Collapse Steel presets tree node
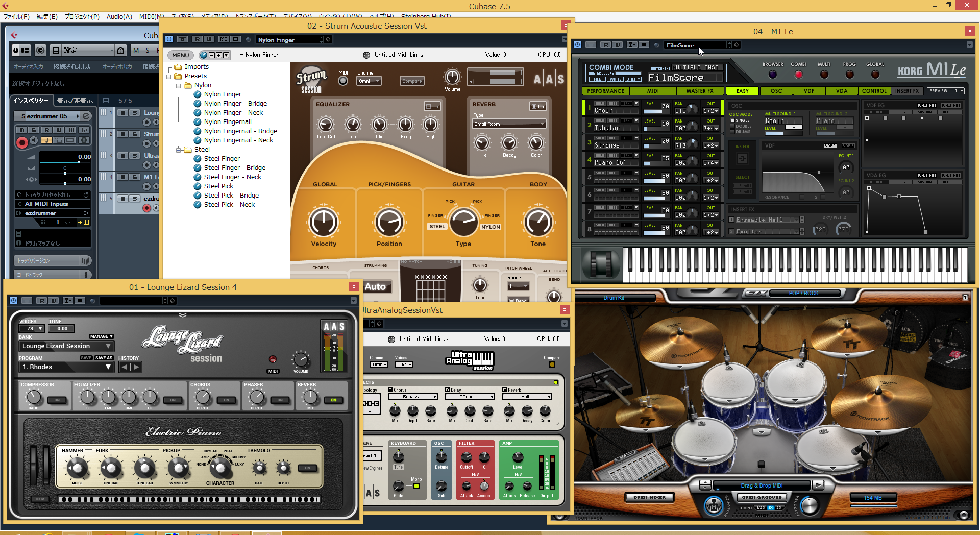The image size is (980, 535). [x=178, y=150]
